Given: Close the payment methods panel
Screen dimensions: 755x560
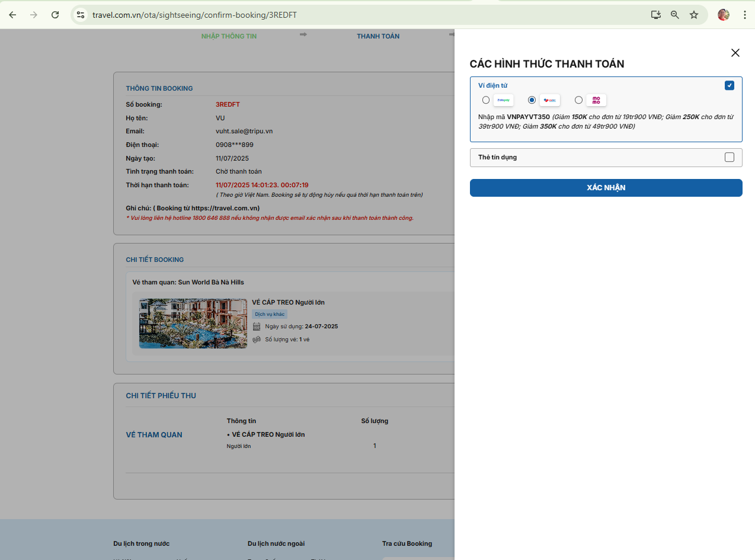Looking at the screenshot, I should (735, 53).
